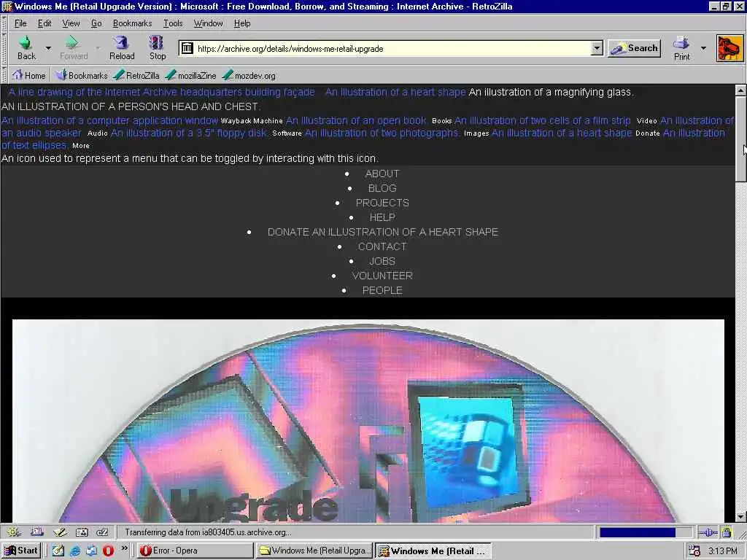Click the Video navigation link
Viewport: 747px width, 560px height.
click(646, 121)
